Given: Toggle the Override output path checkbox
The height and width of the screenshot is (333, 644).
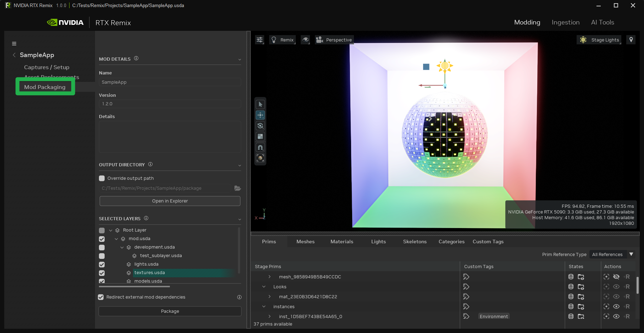Looking at the screenshot, I should (x=102, y=178).
